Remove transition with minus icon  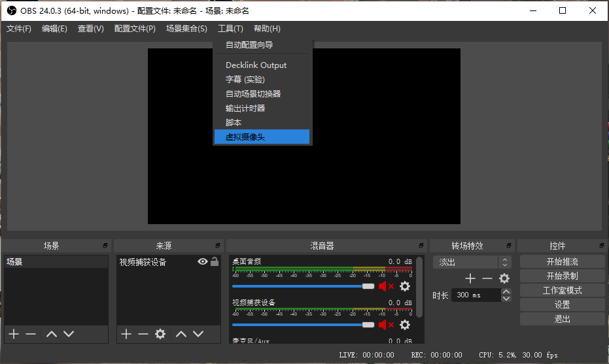[487, 278]
